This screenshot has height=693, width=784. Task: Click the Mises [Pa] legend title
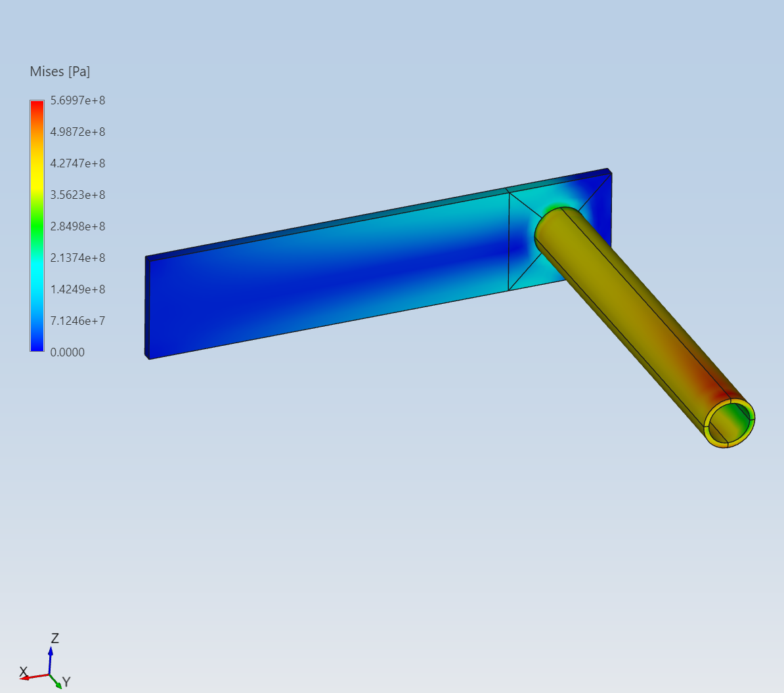click(x=60, y=72)
